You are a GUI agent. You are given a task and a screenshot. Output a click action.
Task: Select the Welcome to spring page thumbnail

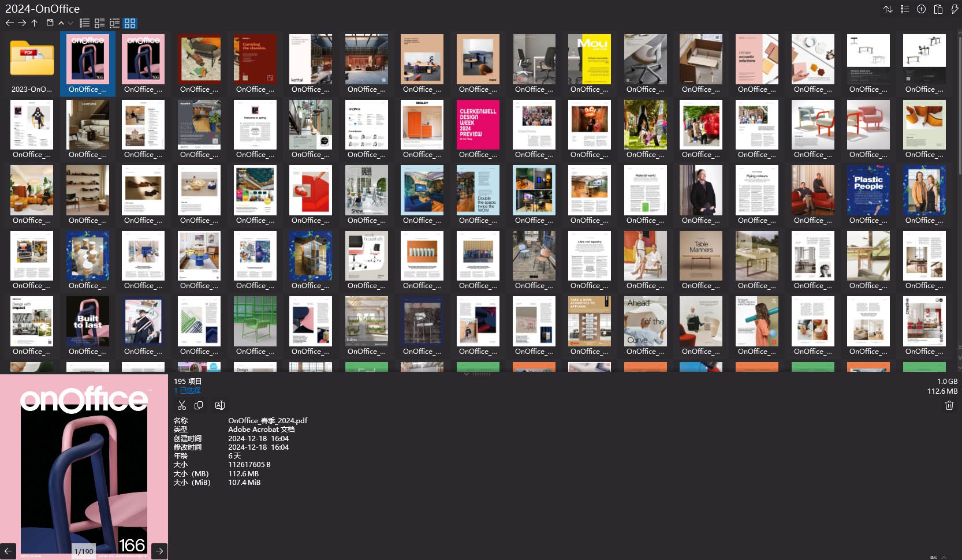point(255,125)
